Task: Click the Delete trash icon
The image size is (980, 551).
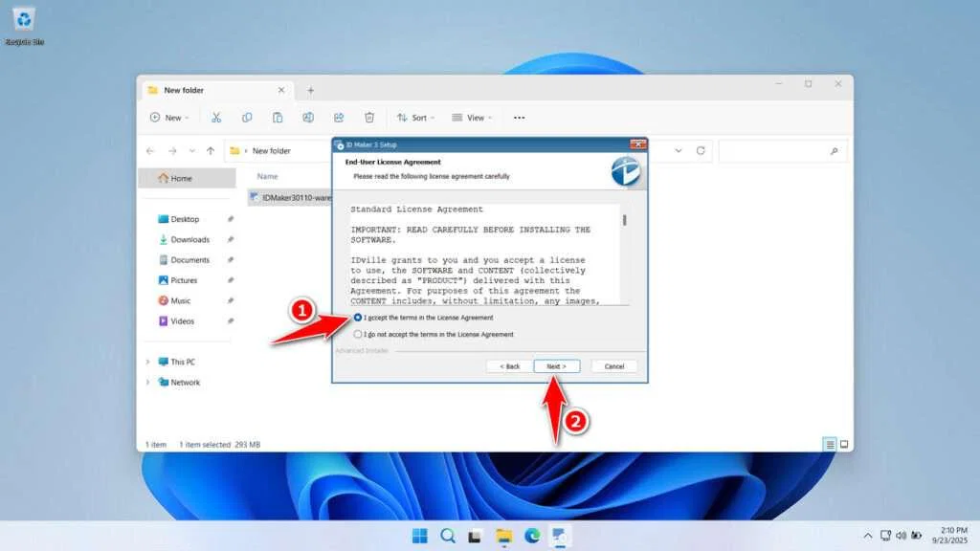Action: pos(369,117)
